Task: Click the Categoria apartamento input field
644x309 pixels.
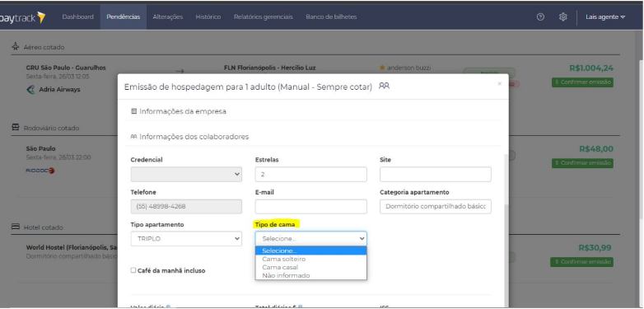Action: (436, 207)
